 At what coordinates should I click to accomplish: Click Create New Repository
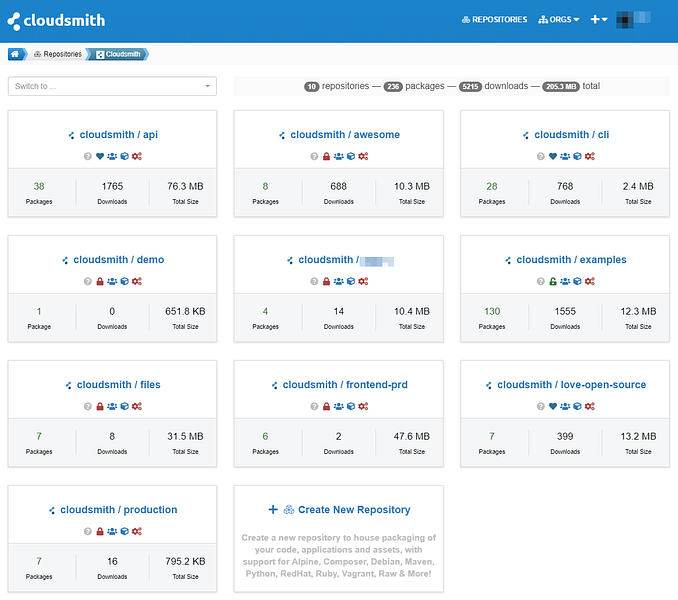pyautogui.click(x=339, y=509)
